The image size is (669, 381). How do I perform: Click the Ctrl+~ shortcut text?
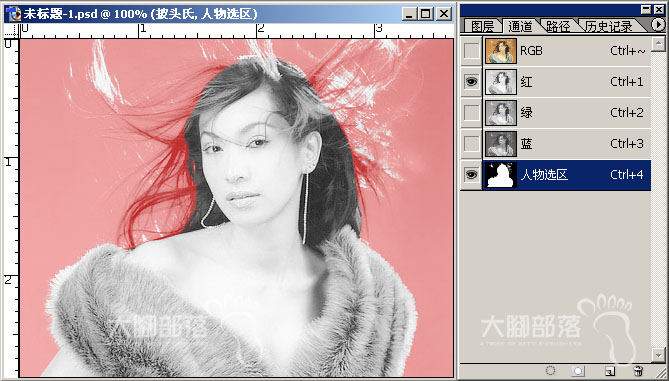(x=628, y=51)
